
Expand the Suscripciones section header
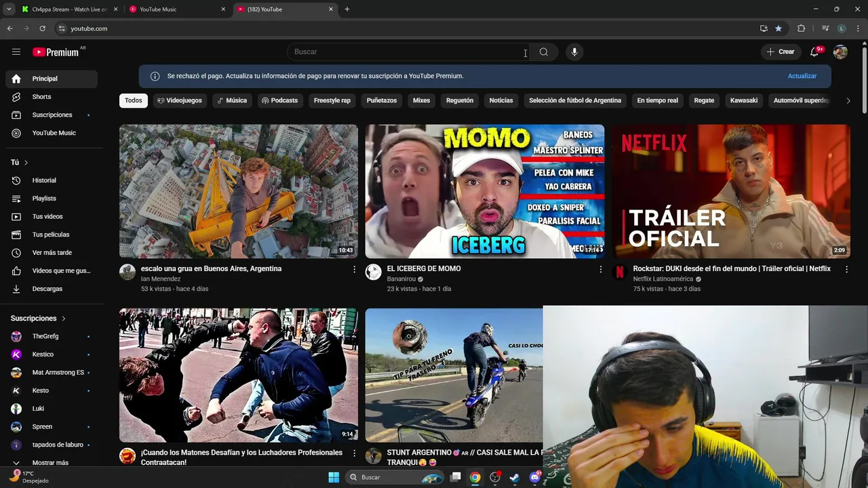[38, 319]
